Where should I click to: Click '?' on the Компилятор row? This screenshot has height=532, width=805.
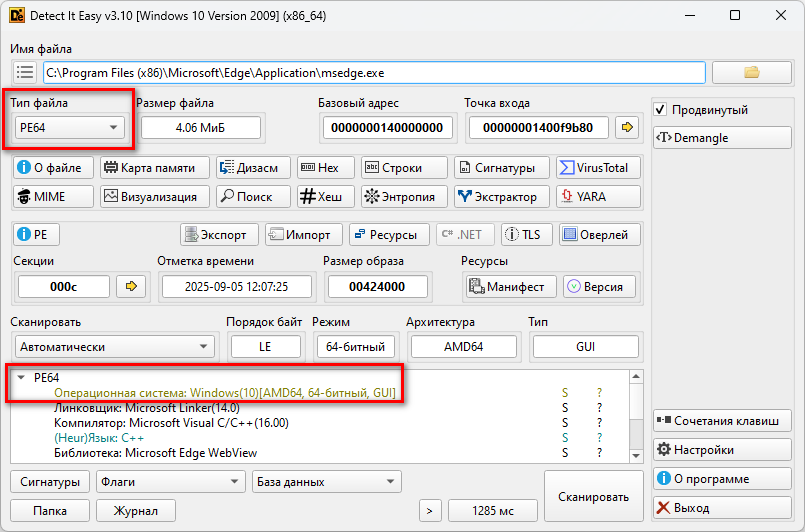(x=599, y=423)
